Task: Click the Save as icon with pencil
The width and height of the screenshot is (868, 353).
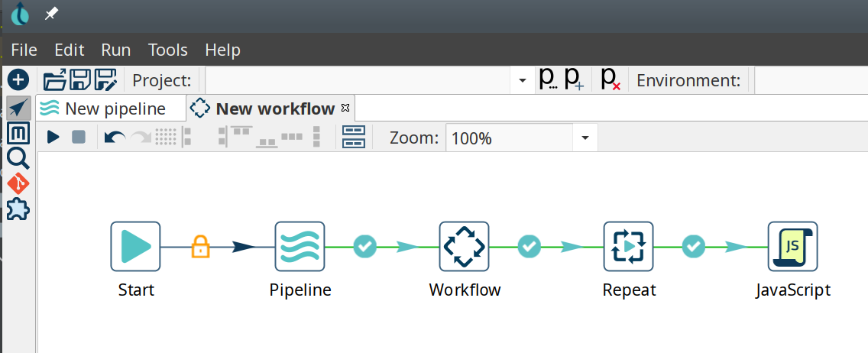Action: 105,80
